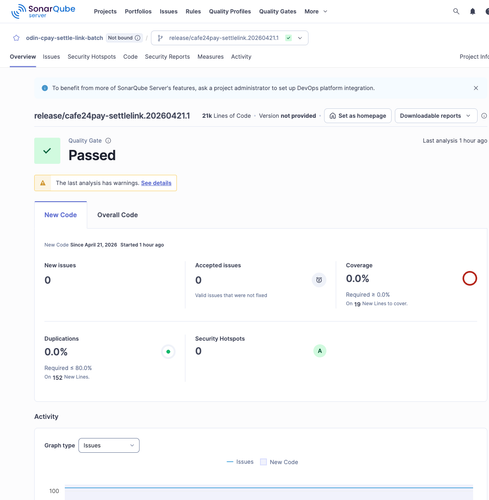Switch to the Overall Code tab

tap(118, 215)
